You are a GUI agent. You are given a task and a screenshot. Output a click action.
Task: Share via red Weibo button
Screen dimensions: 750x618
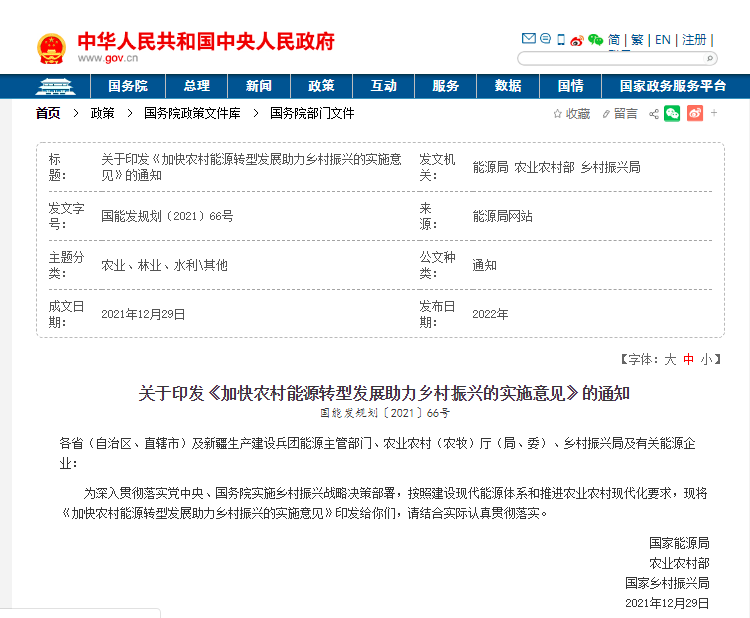(695, 113)
